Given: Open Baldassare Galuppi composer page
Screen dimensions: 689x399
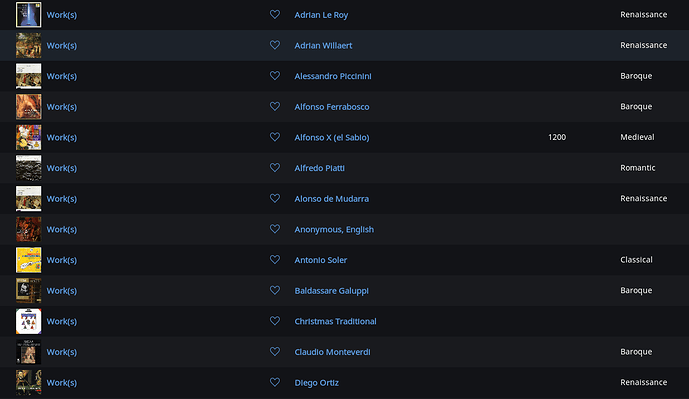Looking at the screenshot, I should [331, 291].
